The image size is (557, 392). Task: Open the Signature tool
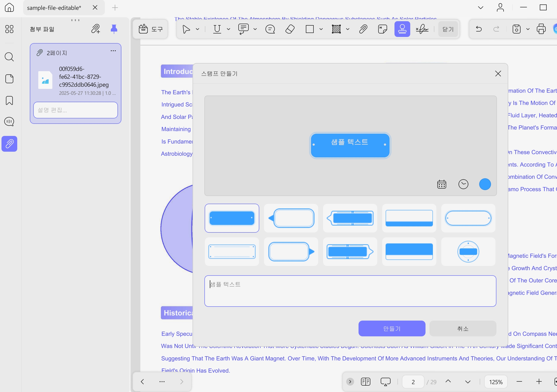422,29
